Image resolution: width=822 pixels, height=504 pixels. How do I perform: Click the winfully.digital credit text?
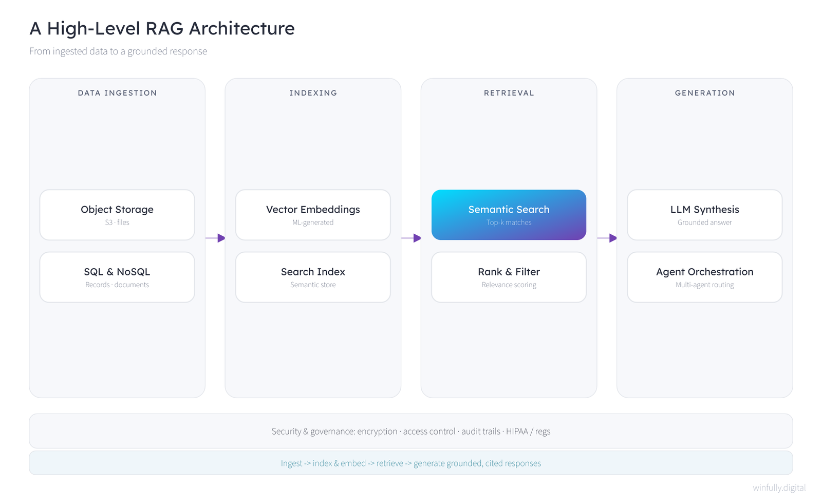779,488
